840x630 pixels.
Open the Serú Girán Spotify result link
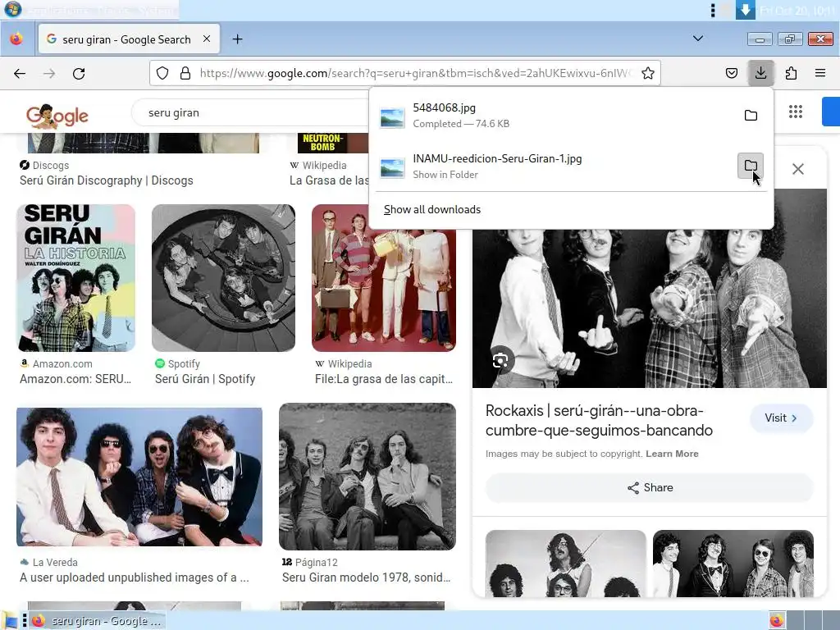(205, 379)
